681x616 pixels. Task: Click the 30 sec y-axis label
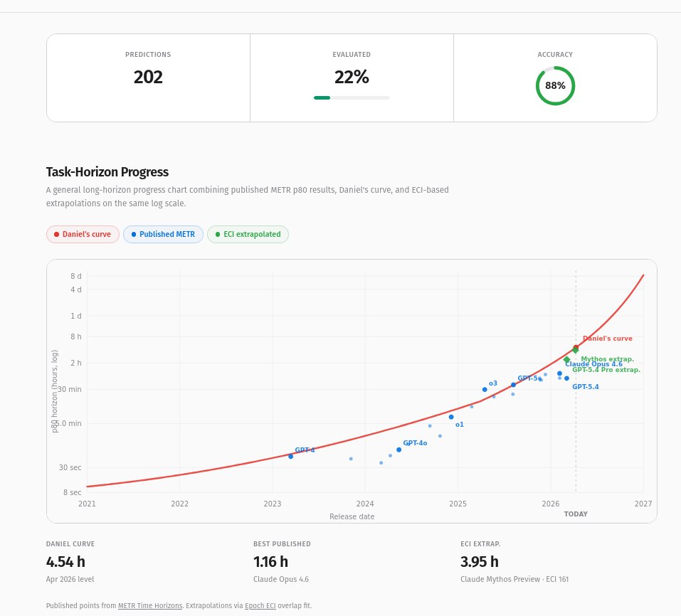(70, 467)
